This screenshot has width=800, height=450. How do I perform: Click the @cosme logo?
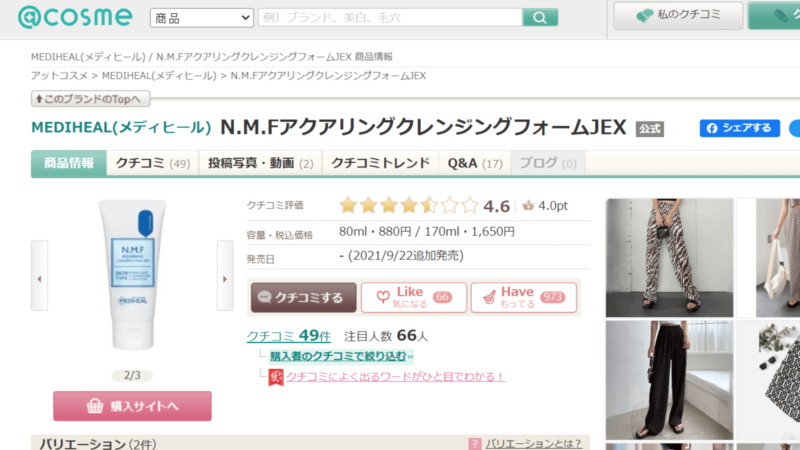click(x=75, y=17)
